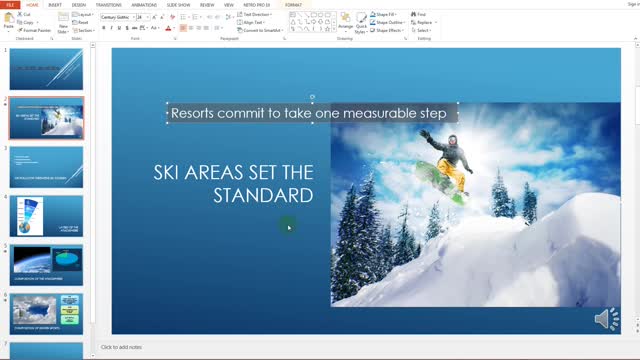Click Sign in link
The image size is (640, 360).
tap(633, 4)
